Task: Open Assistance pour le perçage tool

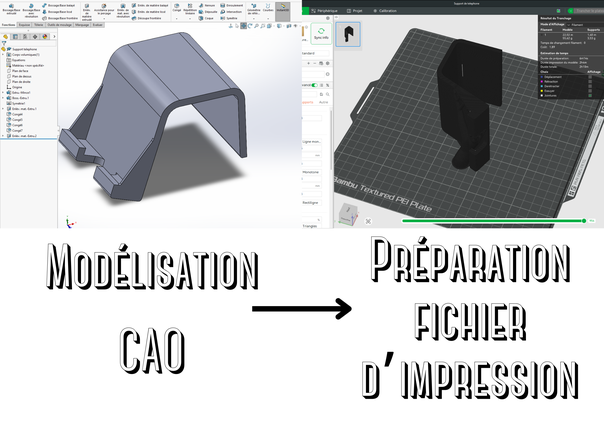Action: 104,9
